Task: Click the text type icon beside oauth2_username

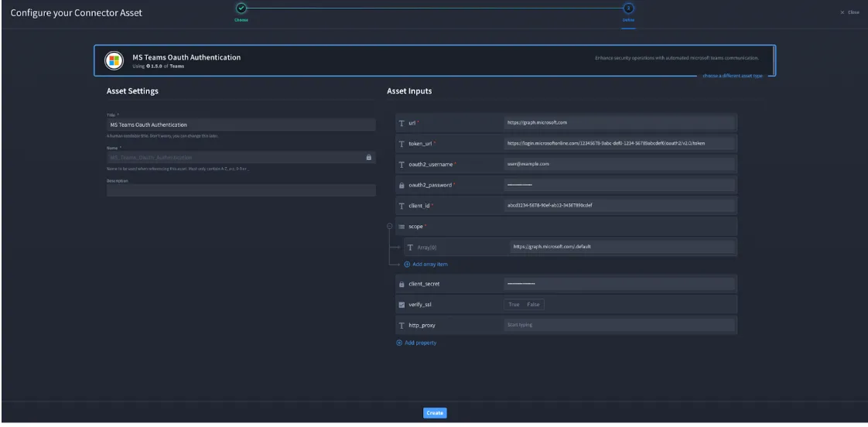Action: (x=402, y=165)
